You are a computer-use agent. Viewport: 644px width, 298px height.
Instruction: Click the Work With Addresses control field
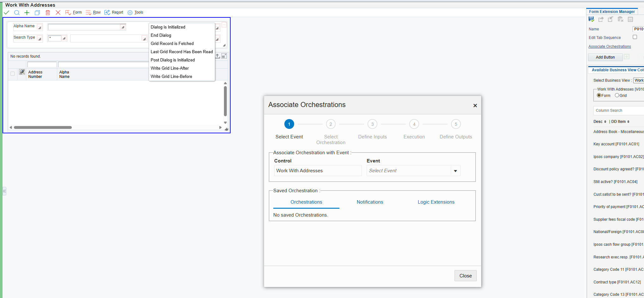(318, 171)
